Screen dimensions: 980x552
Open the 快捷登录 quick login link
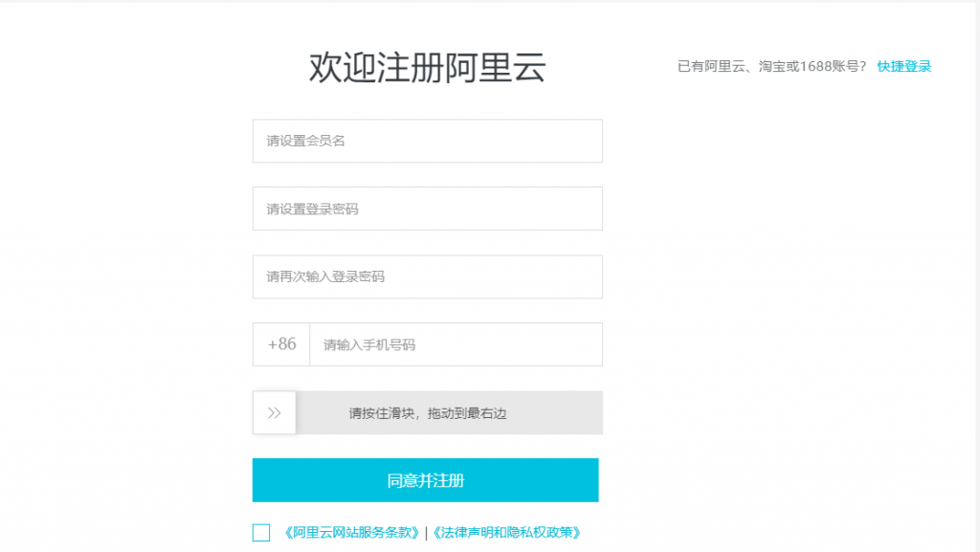click(903, 66)
